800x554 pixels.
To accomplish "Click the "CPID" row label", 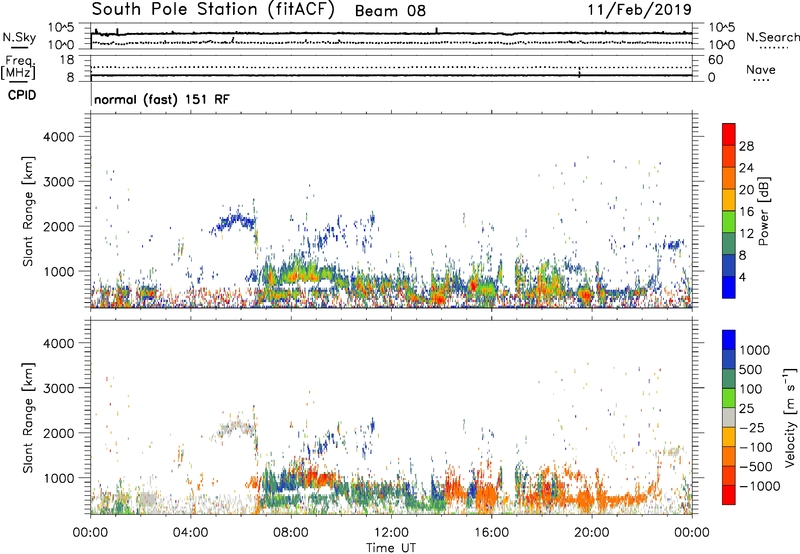I will [x=22, y=95].
